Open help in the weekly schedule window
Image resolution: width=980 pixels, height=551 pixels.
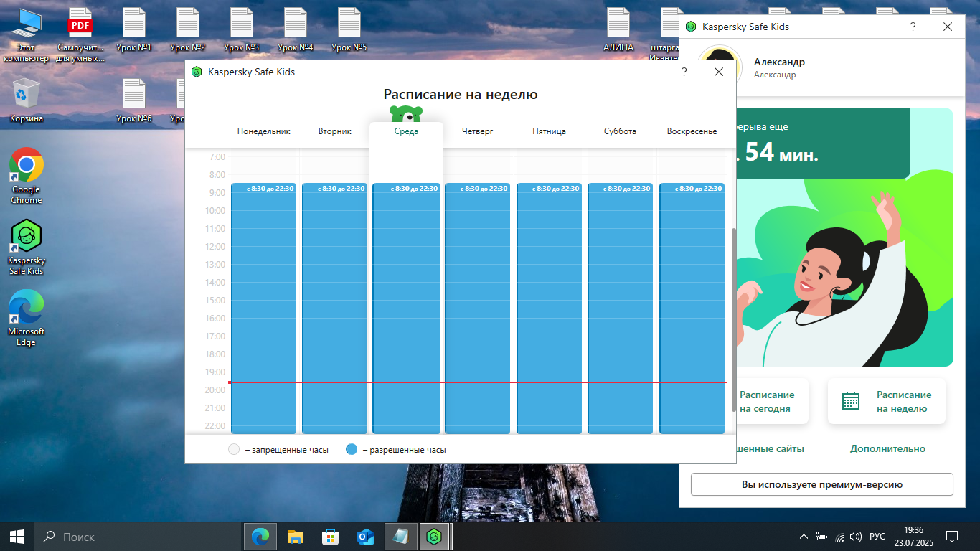point(684,72)
